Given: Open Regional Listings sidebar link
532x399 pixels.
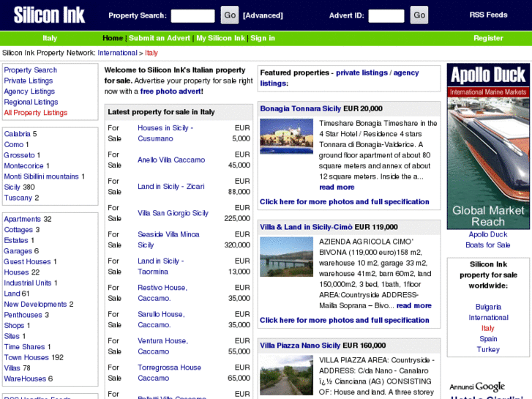Looking at the screenshot, I should (x=31, y=102).
